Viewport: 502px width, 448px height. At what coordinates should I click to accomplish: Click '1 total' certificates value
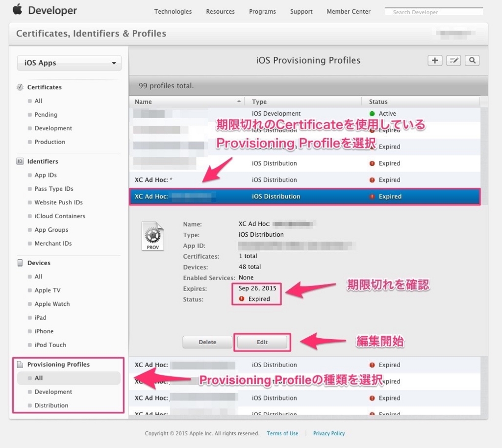(248, 256)
